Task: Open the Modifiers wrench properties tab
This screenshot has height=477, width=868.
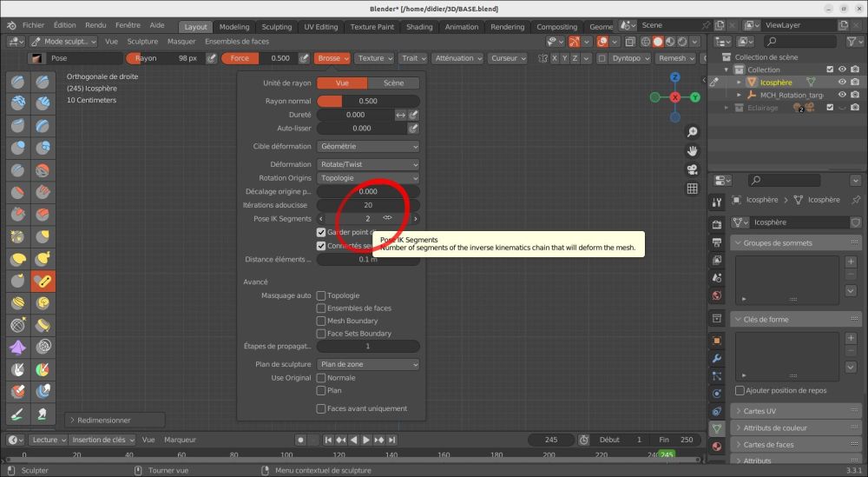Action: tap(717, 358)
